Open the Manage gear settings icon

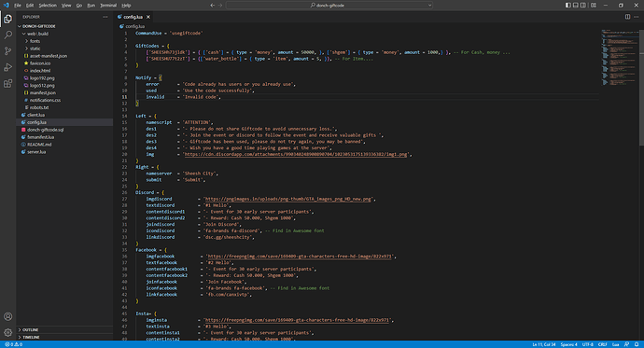point(7,332)
